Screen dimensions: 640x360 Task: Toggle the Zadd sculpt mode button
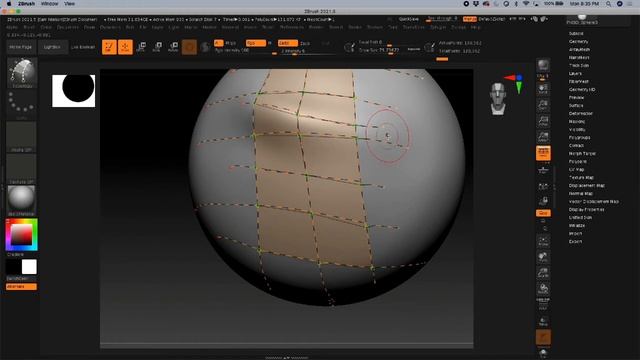point(287,43)
